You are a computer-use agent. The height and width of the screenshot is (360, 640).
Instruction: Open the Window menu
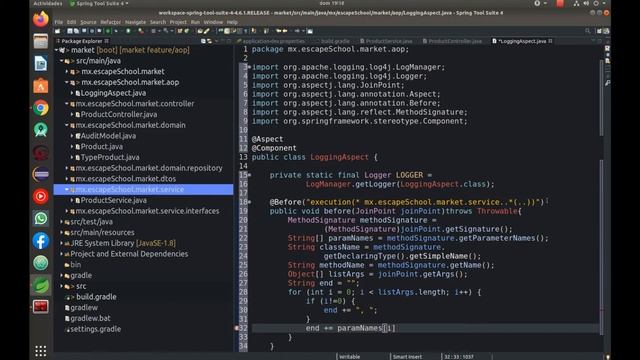click(x=213, y=22)
